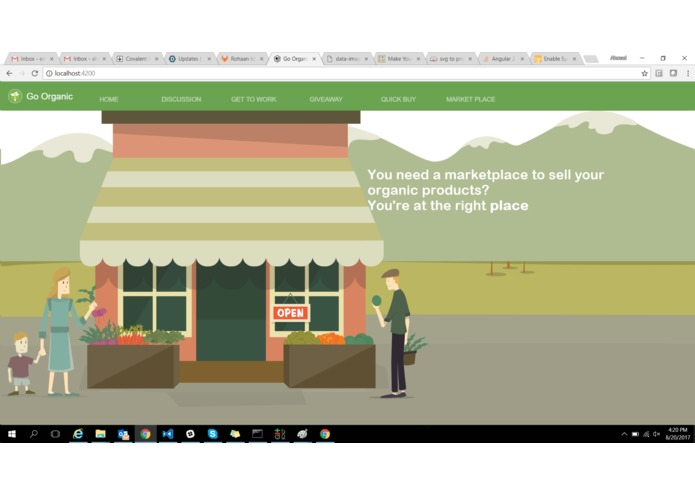Screen dimensions: 695x494
Task: Open the HOME nav item
Action: coord(109,99)
